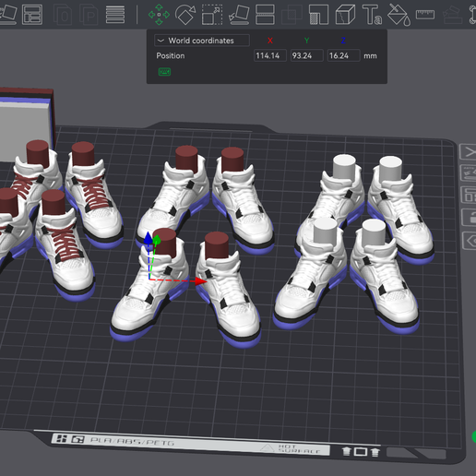Open the Cut tool
Viewport: 476px width, 476px height.
(265, 14)
